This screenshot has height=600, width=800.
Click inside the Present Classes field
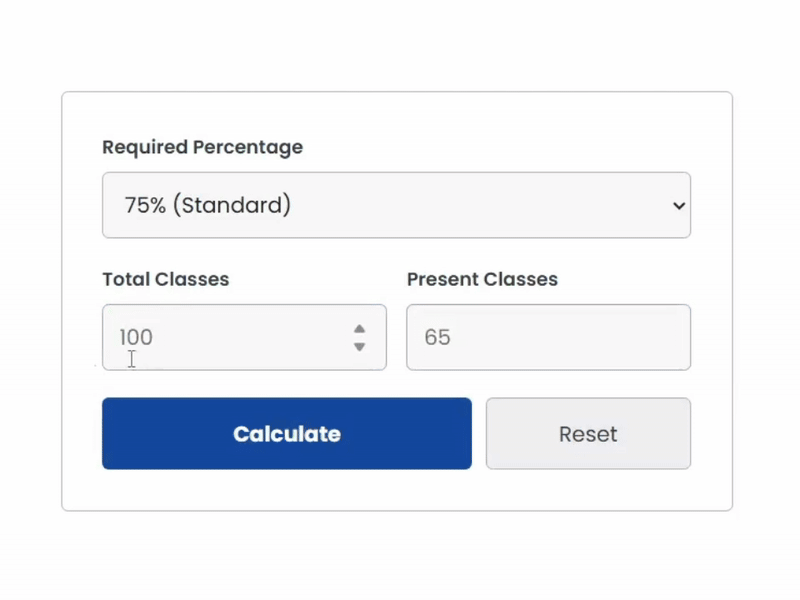(548, 337)
